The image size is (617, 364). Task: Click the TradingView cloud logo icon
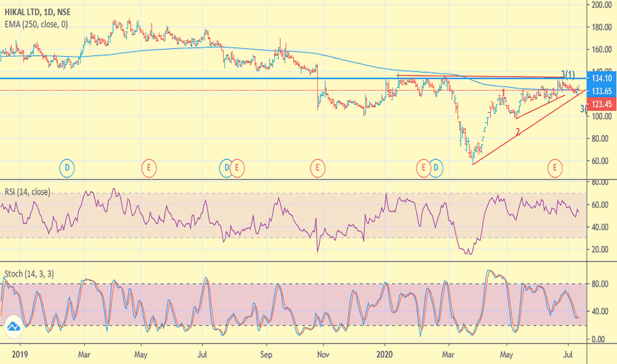14,327
